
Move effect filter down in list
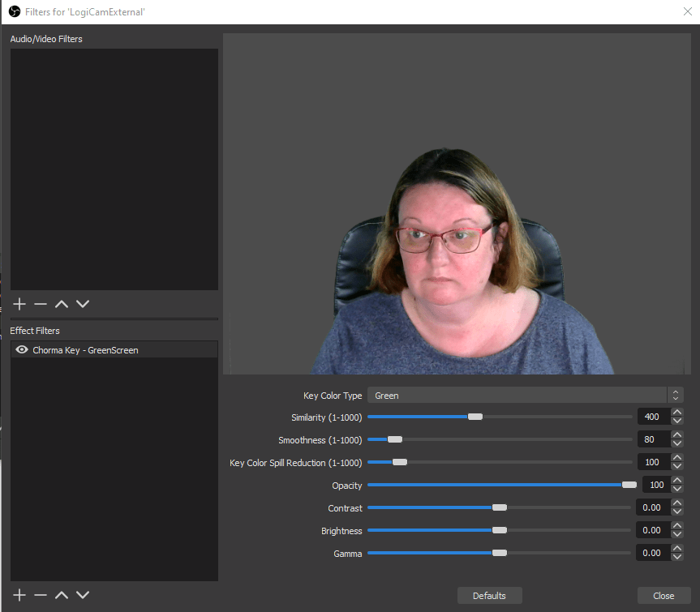click(x=83, y=595)
